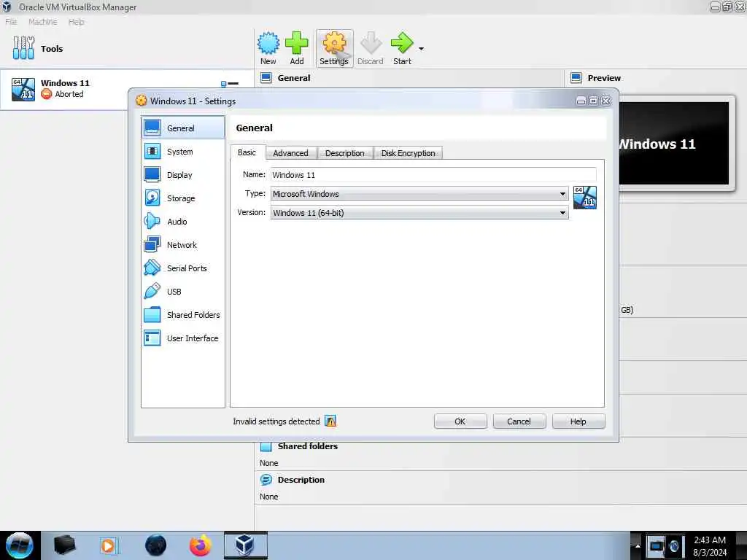Click the invalid settings warning icon
The height and width of the screenshot is (560, 747).
tap(330, 421)
